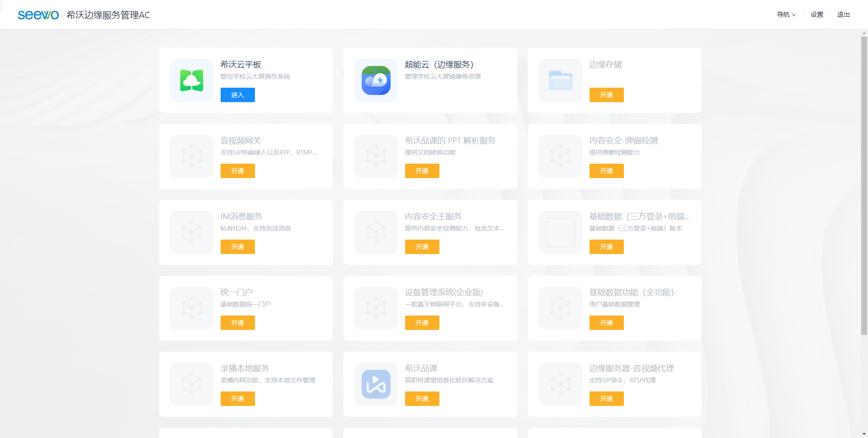Click the 希沃边缘服务管理AC title
This screenshot has width=868, height=438.
tap(108, 15)
